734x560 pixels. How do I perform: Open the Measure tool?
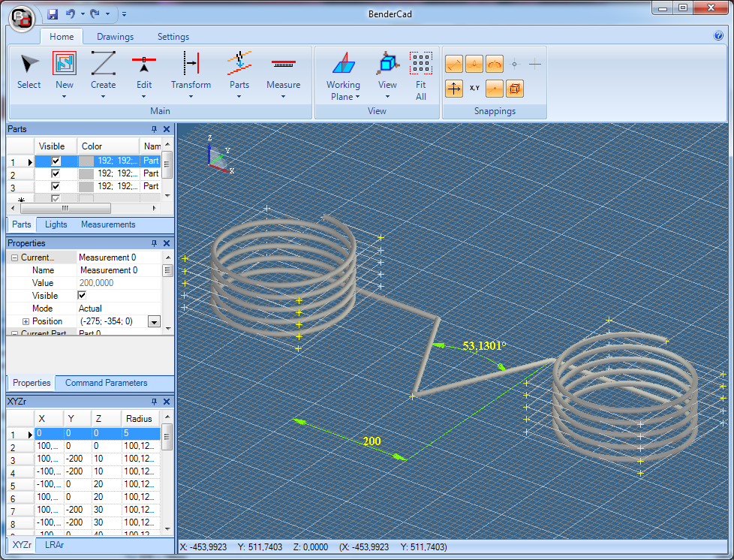[283, 63]
